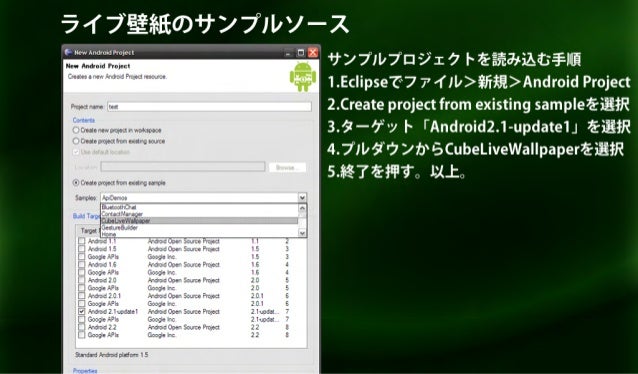The image size is (638, 374).
Task: Click the Location path field
Action: (183, 167)
